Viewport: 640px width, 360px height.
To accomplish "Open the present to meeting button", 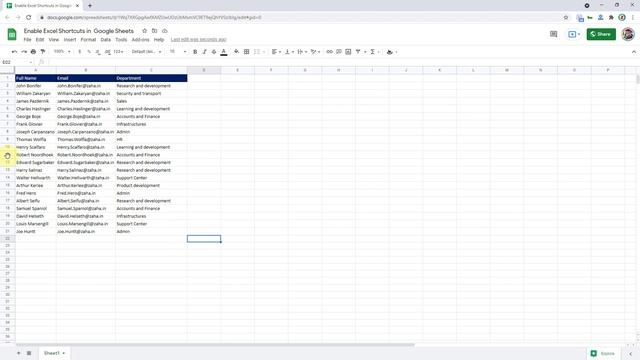I will 573,34.
